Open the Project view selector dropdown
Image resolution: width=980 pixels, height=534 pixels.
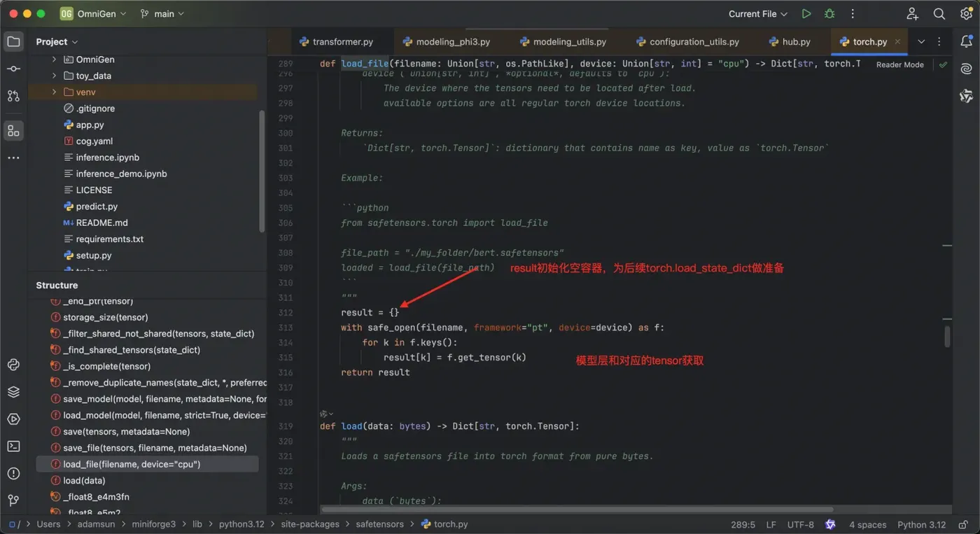[57, 42]
